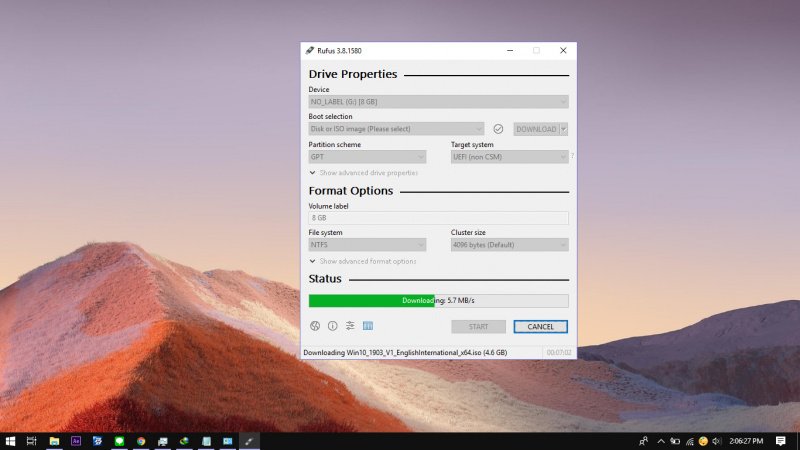
Task: Open the Windows Start menu
Action: 10,441
